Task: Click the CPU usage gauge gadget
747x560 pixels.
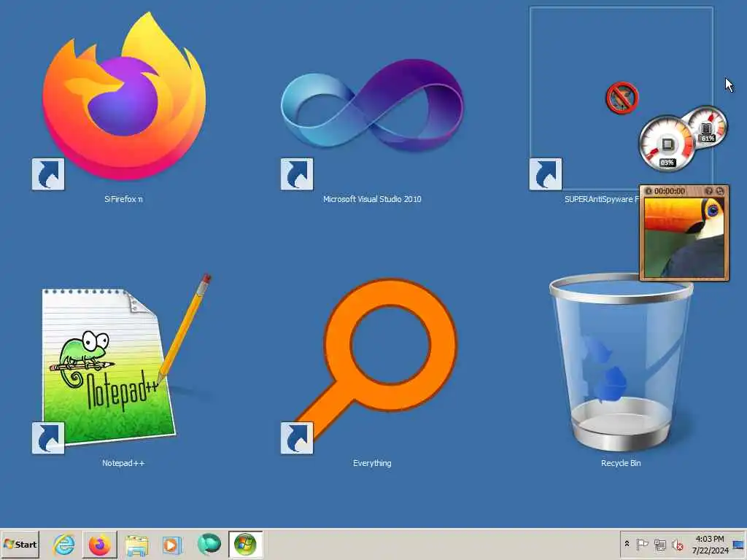Action: coord(667,143)
